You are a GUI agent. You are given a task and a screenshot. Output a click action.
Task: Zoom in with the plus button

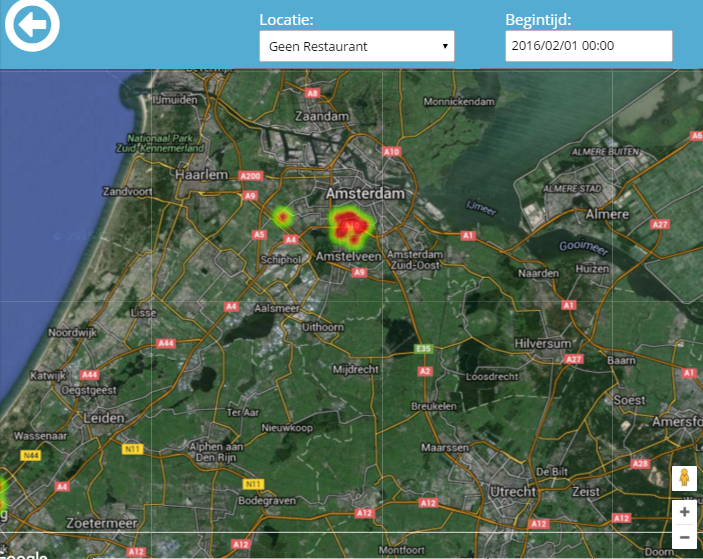point(684,512)
